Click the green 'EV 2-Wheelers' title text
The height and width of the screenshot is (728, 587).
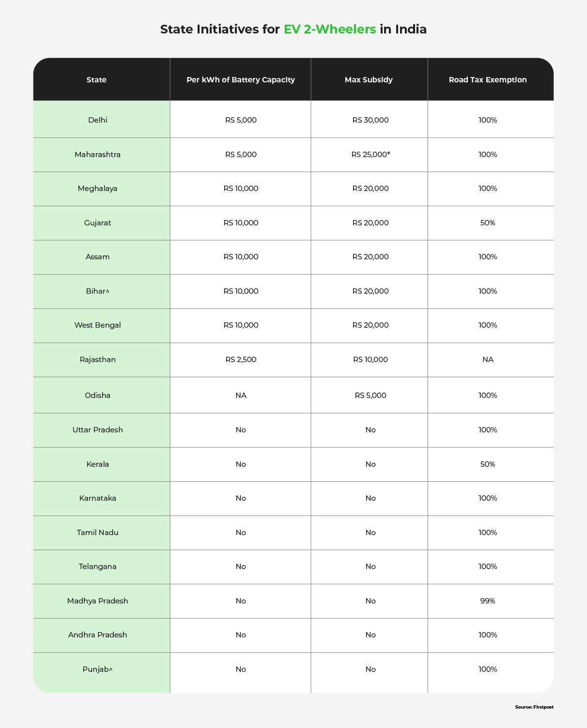tap(330, 30)
